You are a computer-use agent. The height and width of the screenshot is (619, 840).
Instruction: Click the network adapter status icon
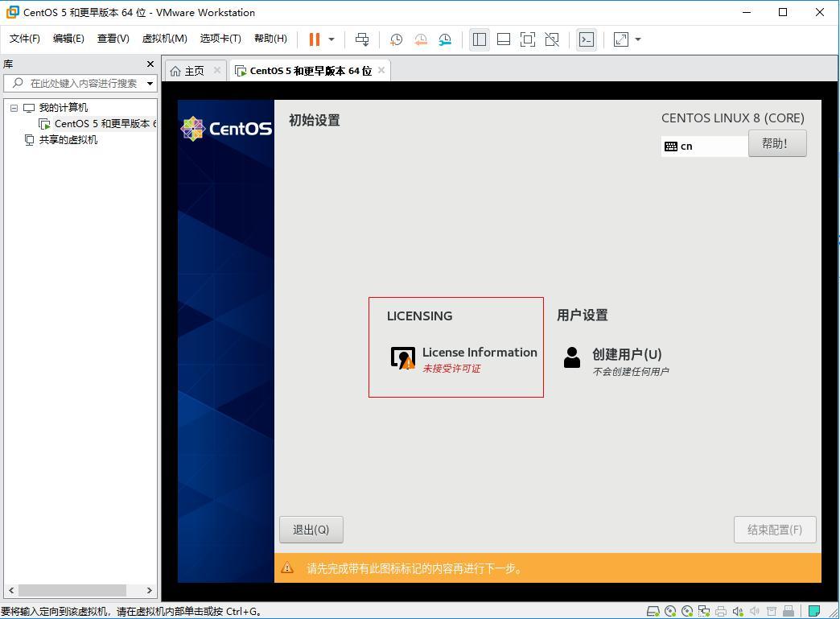[x=703, y=609]
